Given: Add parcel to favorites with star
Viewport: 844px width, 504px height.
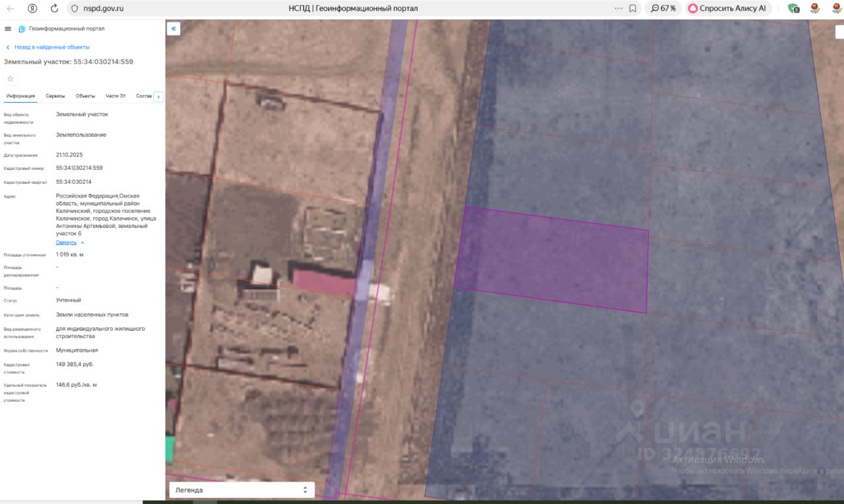Looking at the screenshot, I should coord(10,78).
